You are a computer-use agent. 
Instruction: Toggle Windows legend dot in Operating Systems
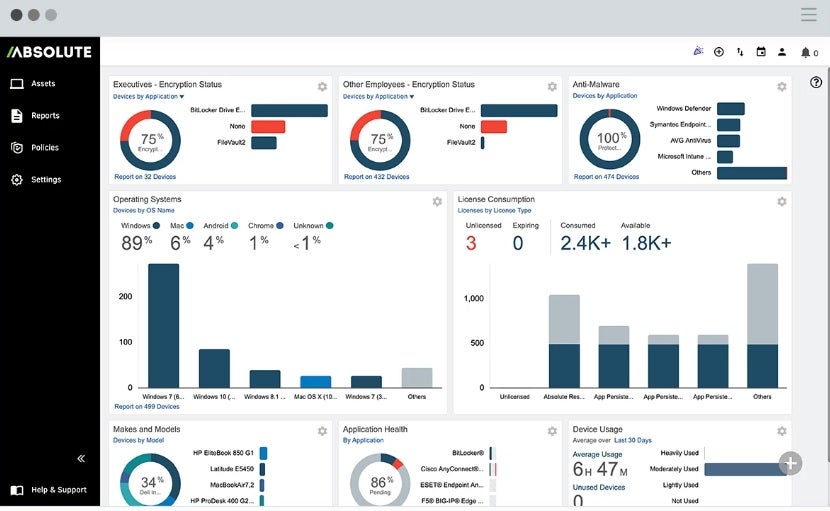click(156, 226)
